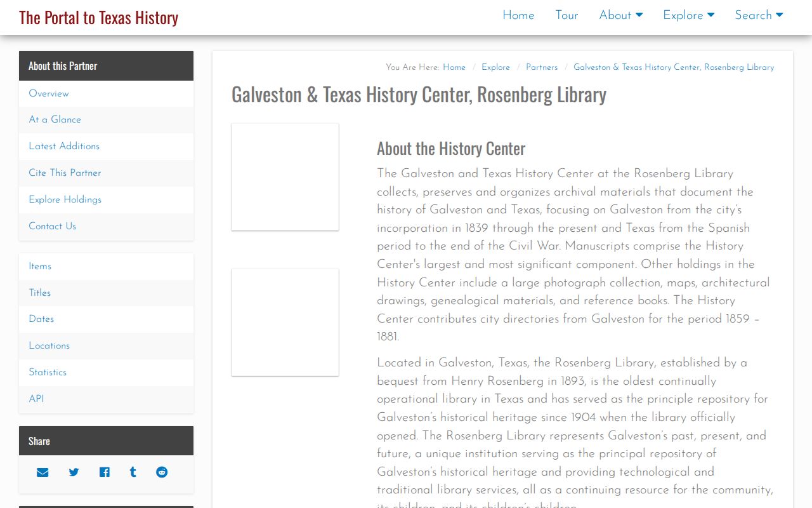Click The Portal to Texas History logo
812x508 pixels.
[x=99, y=17]
